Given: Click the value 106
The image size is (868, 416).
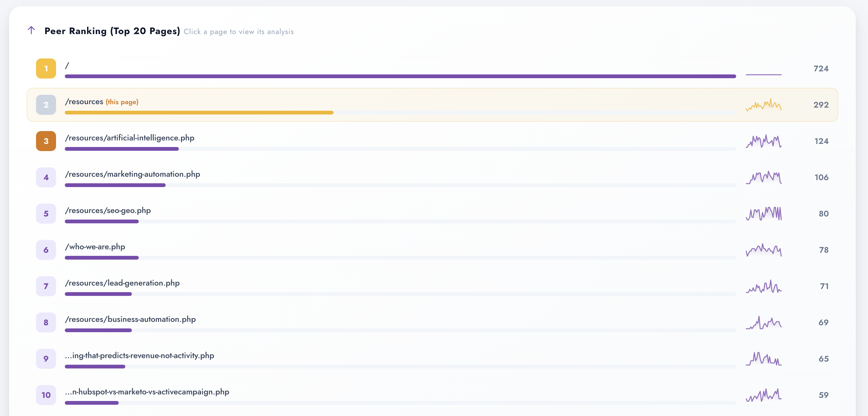Looking at the screenshot, I should tap(822, 177).
